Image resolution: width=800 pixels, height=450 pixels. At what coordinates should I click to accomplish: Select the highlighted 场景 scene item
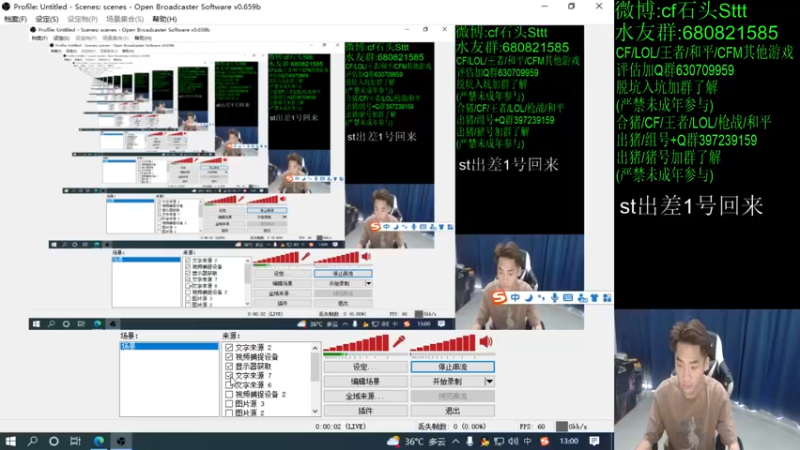[x=169, y=346]
